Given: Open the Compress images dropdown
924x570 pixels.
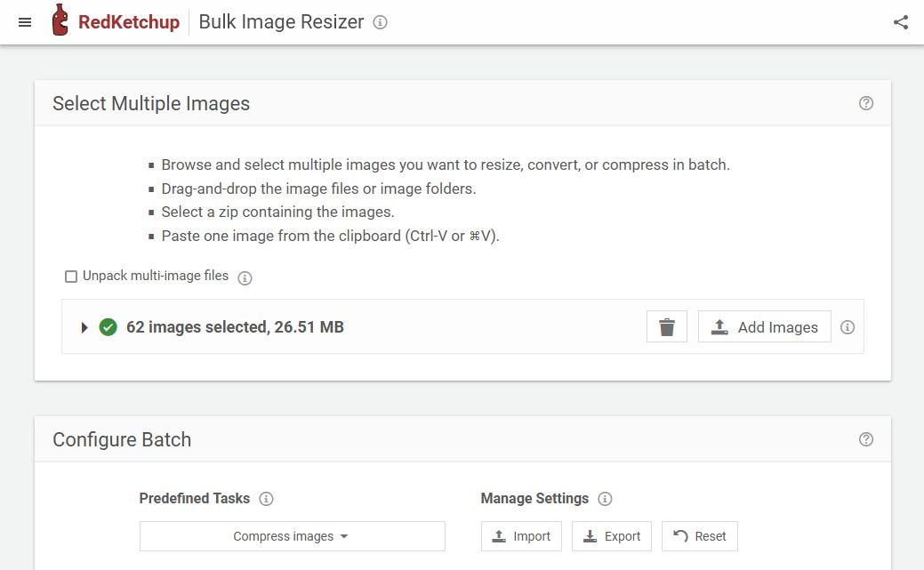Looking at the screenshot, I should [x=292, y=536].
